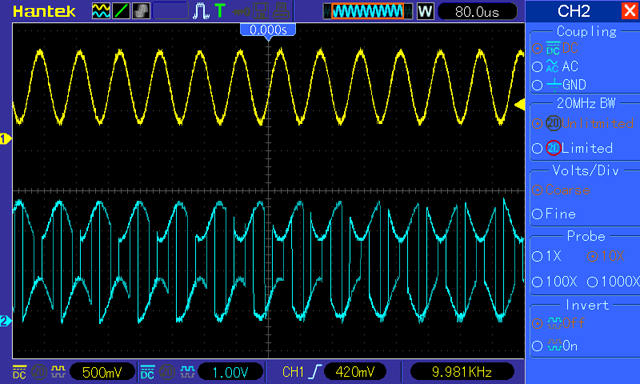Turn Invert Off
The height and width of the screenshot is (384, 640).
[559, 323]
